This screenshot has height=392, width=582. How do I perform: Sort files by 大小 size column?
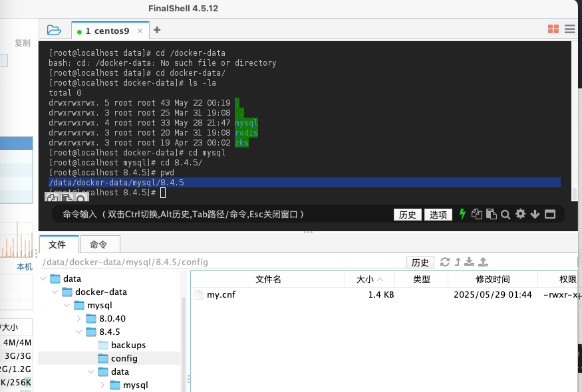click(x=370, y=279)
